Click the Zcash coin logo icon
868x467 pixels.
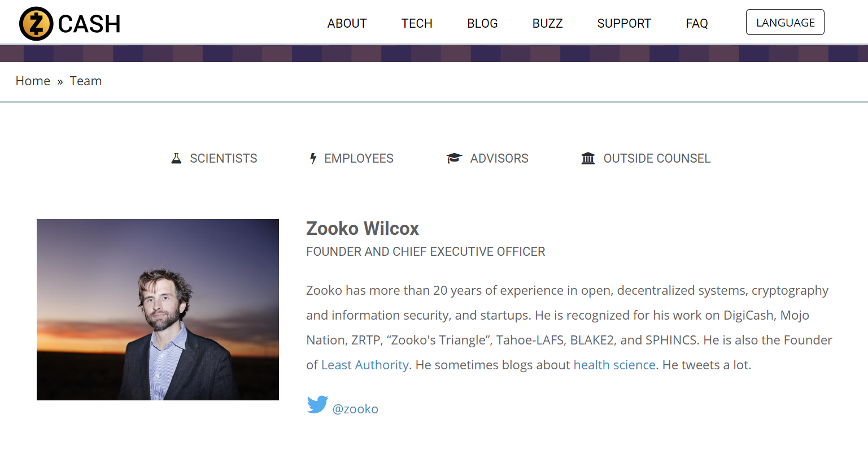pos(36,24)
